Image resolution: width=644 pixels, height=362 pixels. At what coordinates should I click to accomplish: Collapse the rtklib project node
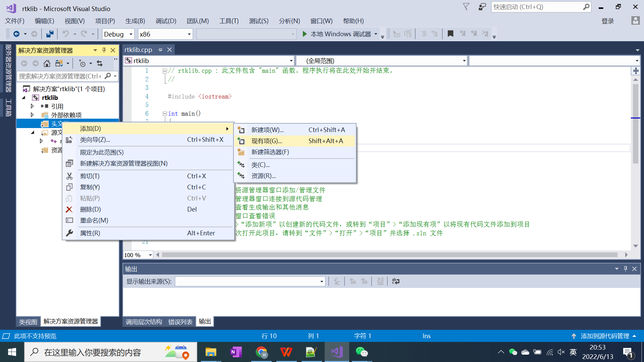click(x=23, y=98)
